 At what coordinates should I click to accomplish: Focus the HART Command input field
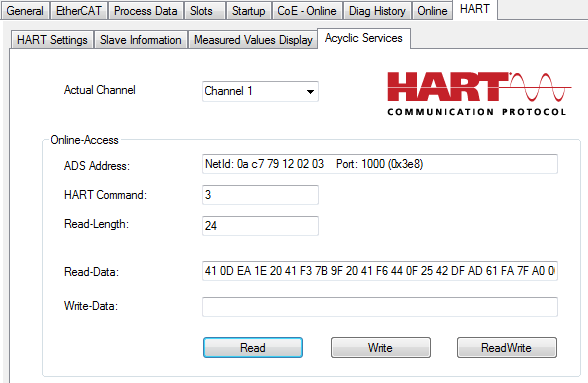(x=260, y=195)
